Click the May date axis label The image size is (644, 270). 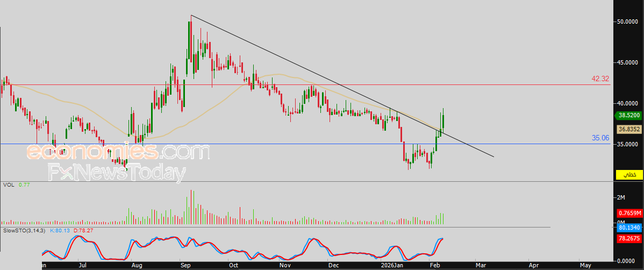pos(585,266)
